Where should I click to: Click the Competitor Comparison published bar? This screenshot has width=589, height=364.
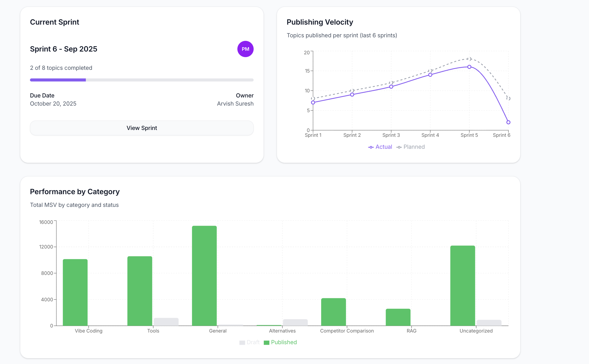pyautogui.click(x=334, y=312)
